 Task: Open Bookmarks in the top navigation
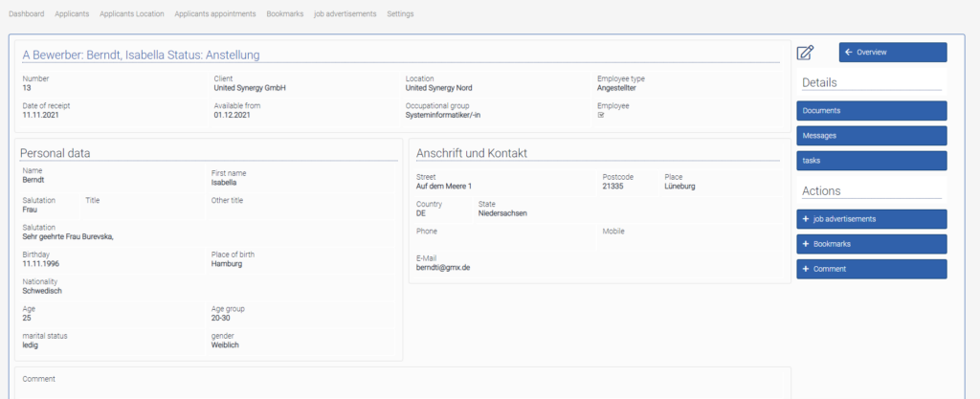285,14
